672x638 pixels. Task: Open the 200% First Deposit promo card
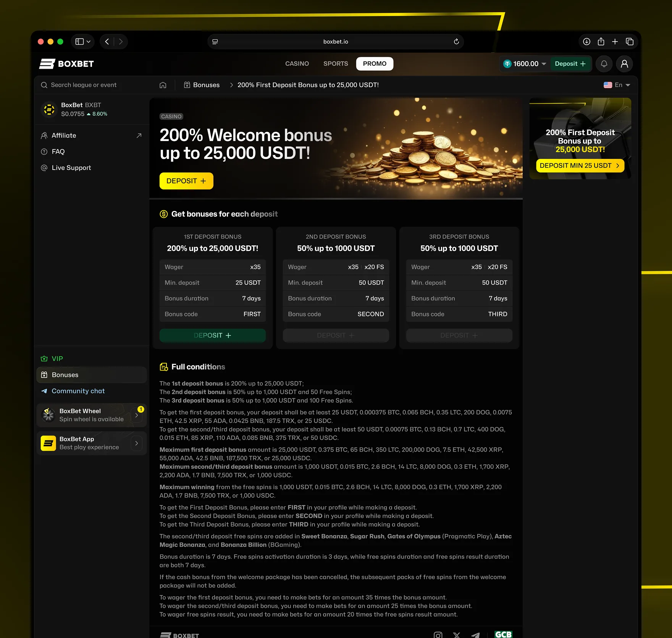tap(580, 138)
